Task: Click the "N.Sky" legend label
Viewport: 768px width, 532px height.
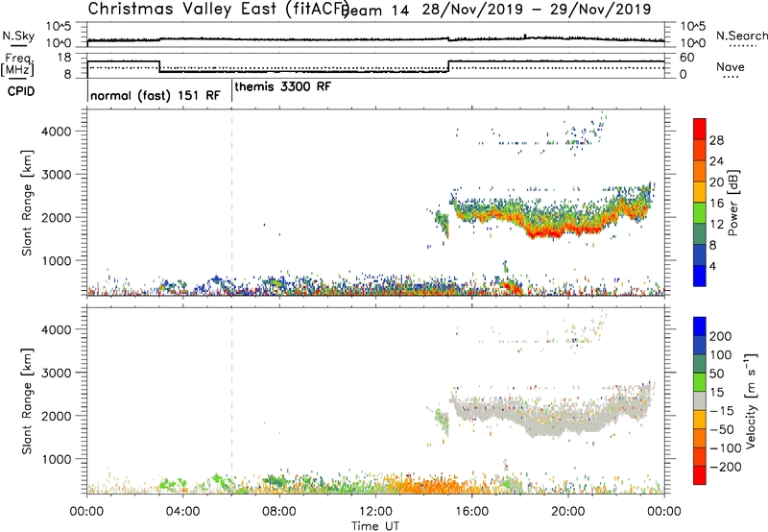Action: [18, 36]
